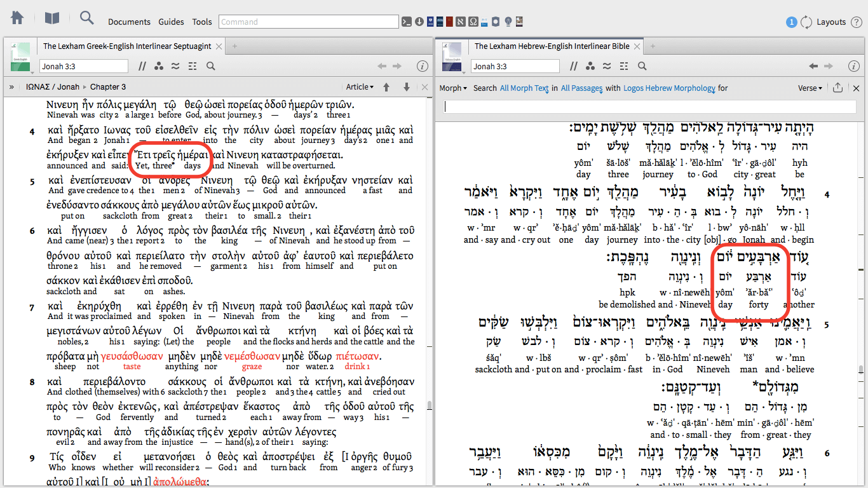Viewport: 868px width, 488px height.
Task: Click the Greek omega shortcut icon
Action: click(x=473, y=22)
